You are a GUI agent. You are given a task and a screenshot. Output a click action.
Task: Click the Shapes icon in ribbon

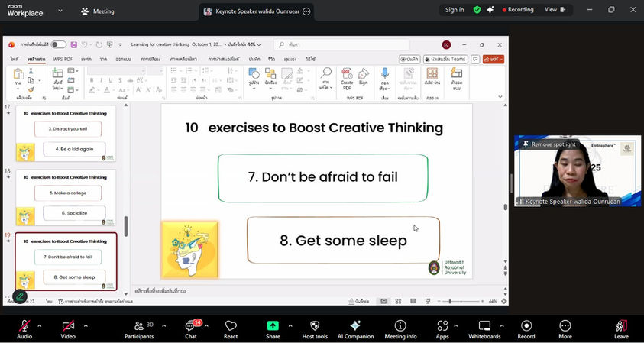(254, 73)
